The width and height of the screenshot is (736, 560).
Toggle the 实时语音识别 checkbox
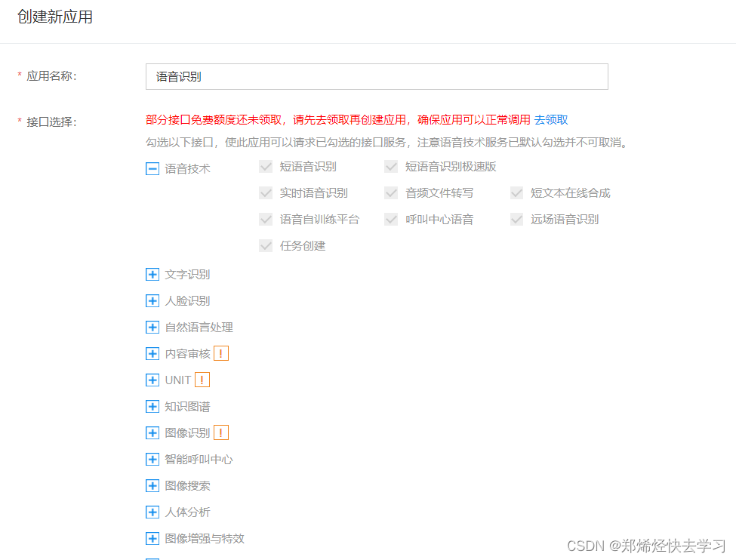tap(266, 193)
